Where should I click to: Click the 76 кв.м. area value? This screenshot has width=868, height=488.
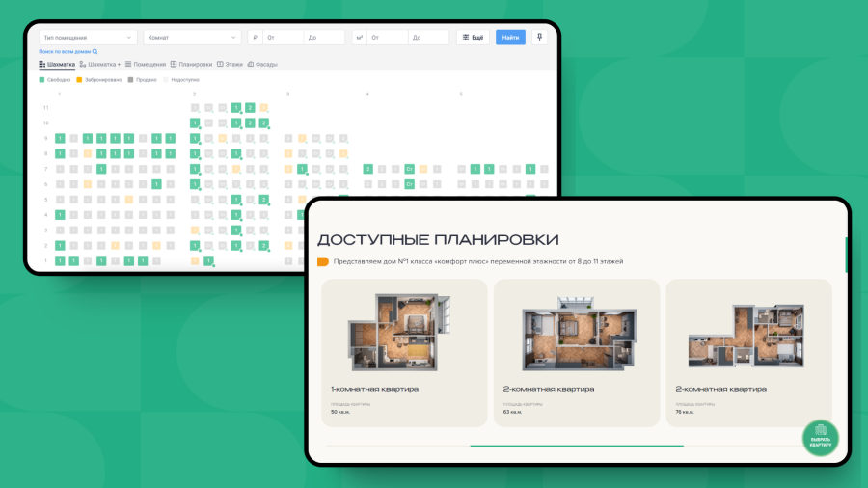pos(685,412)
